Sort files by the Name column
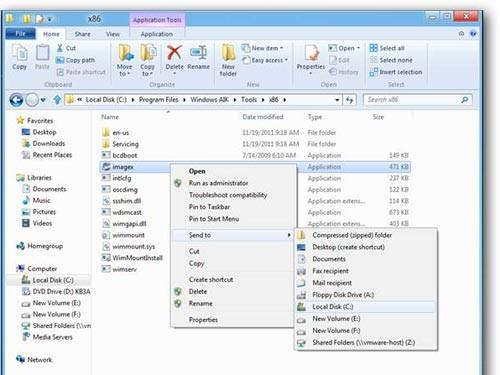Viewport: 500px width, 375px height. coord(110,117)
